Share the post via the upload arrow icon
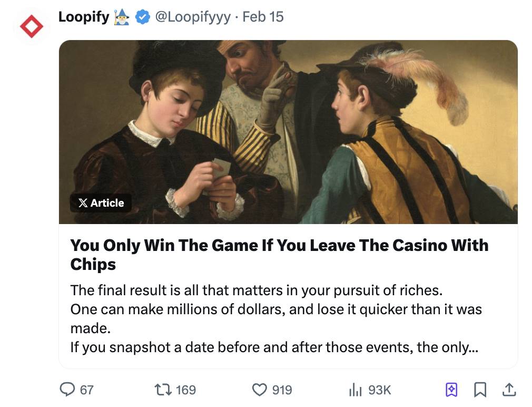Image resolution: width=532 pixels, height=407 pixels. (x=508, y=390)
